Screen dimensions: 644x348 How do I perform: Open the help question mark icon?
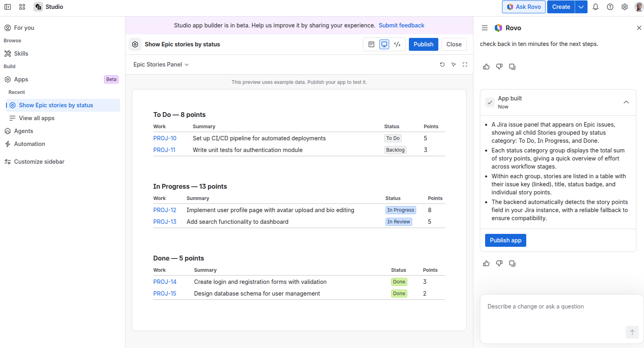coord(610,7)
